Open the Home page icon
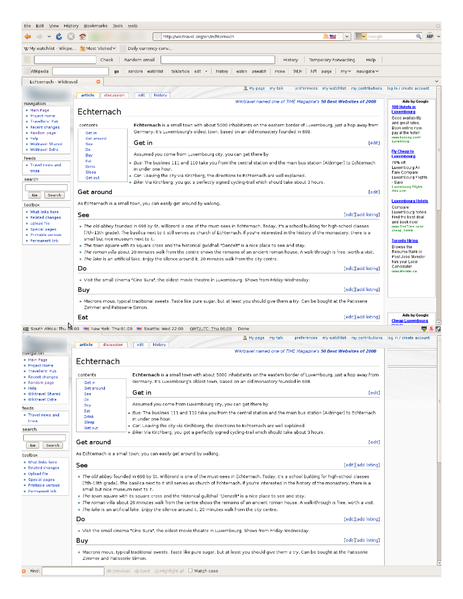463x599 pixels. coord(82,37)
